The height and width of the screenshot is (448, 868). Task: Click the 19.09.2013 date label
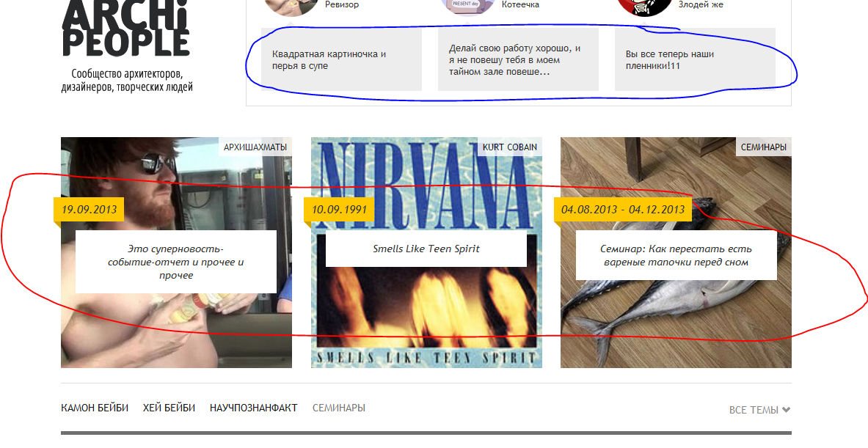tap(89, 210)
